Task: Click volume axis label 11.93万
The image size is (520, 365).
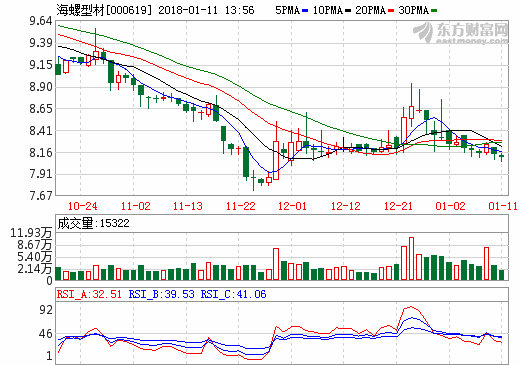Action: pyautogui.click(x=31, y=233)
